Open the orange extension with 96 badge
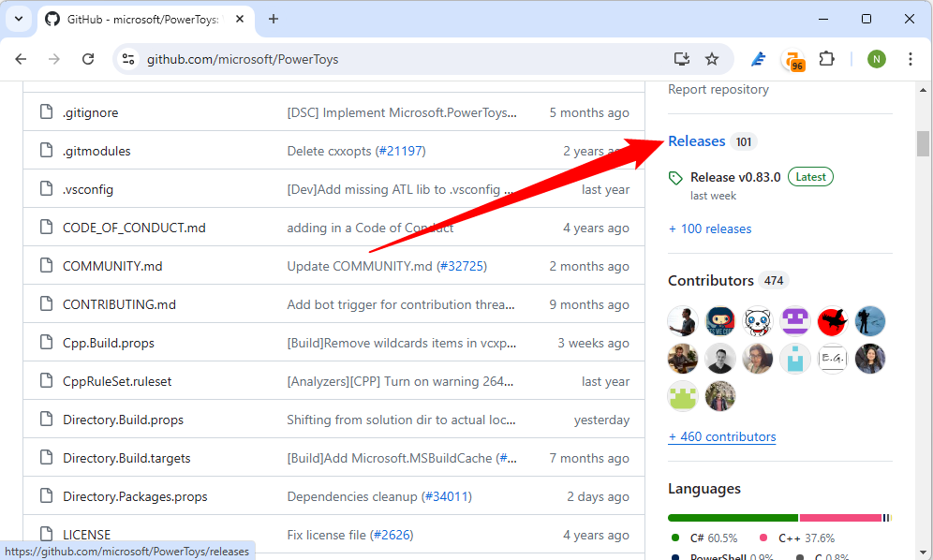 pos(793,60)
